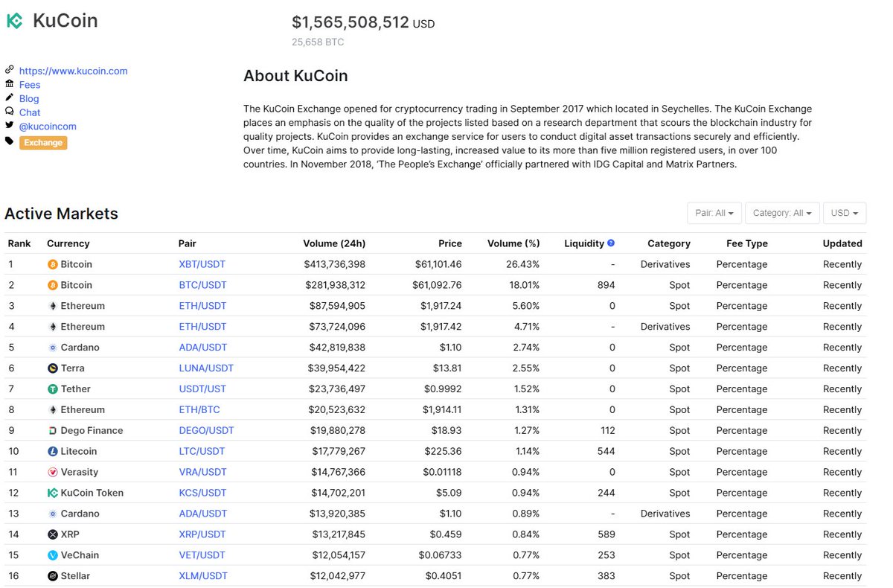Click the Fee Type column header
The image size is (893, 588).
747,243
